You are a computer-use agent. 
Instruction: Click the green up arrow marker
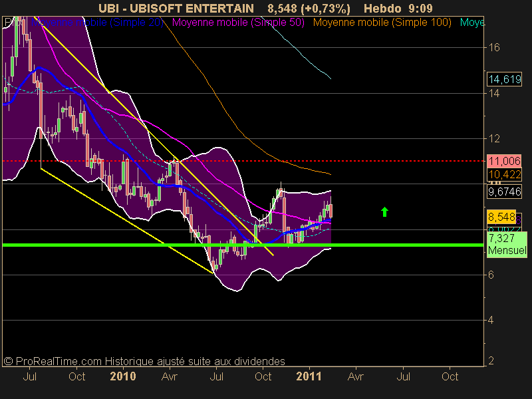(x=384, y=211)
